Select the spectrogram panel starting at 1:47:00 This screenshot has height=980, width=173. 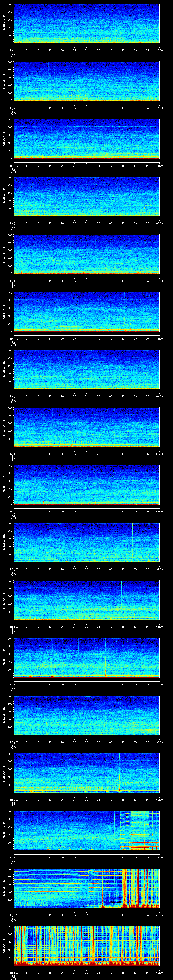87,312
